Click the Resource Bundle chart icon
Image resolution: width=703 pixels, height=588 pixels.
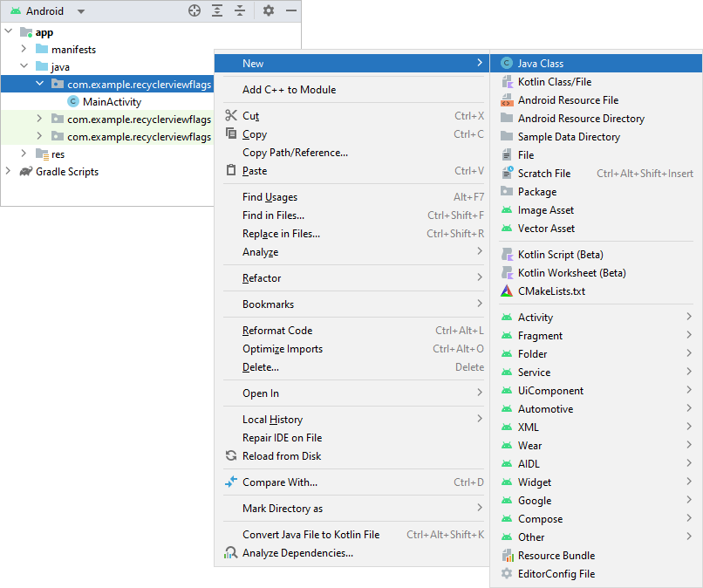(x=507, y=555)
